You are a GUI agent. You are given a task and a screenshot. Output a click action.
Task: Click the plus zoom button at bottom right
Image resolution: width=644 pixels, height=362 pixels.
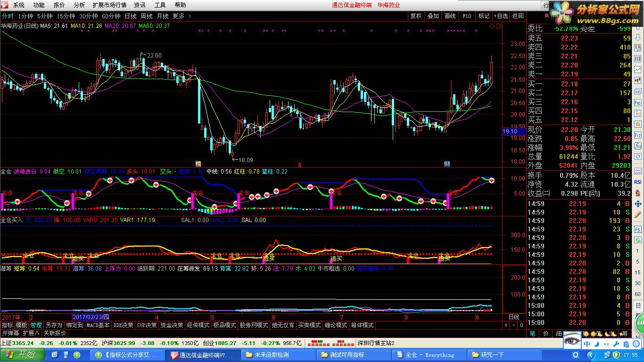[506, 325]
